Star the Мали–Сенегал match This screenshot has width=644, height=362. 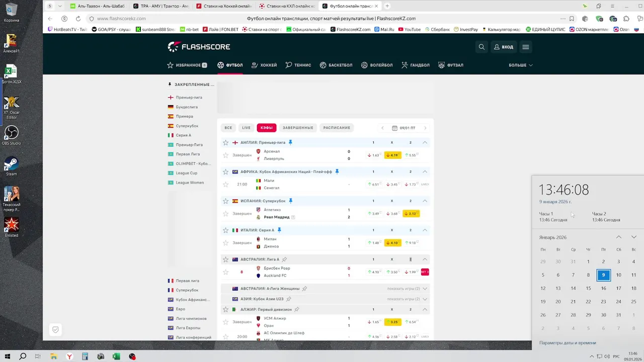click(226, 185)
